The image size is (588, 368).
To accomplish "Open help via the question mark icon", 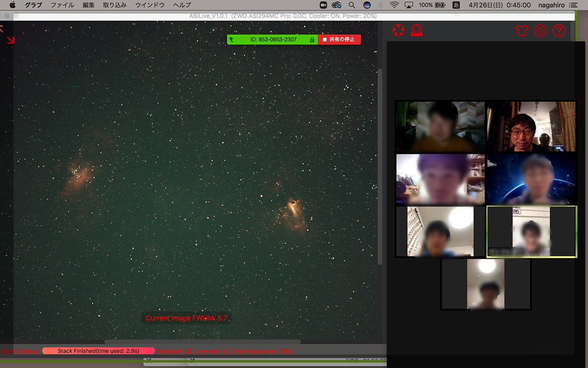I will coord(559,30).
